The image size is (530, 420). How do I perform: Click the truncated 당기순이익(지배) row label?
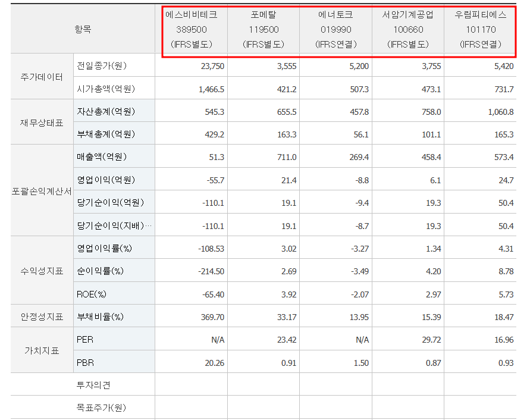coord(114,225)
